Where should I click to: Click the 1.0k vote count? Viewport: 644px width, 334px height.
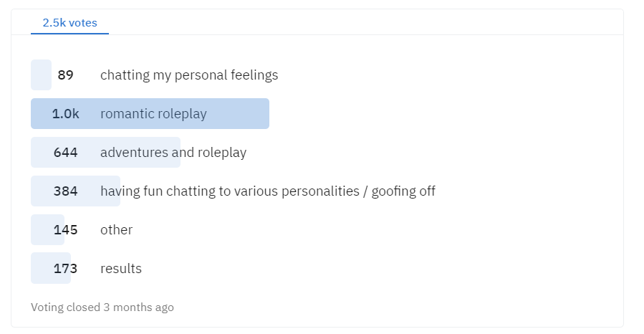pos(65,114)
